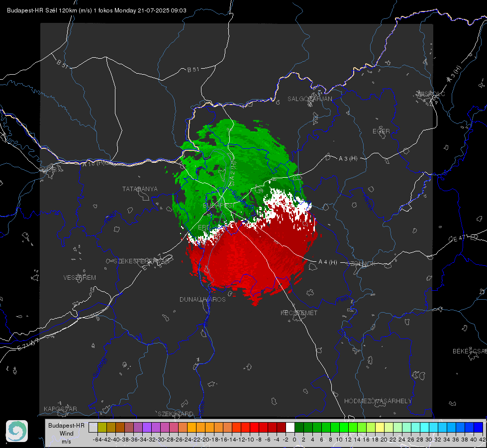Click the SZOLNOK city label
487x448 pixels.
click(361, 264)
